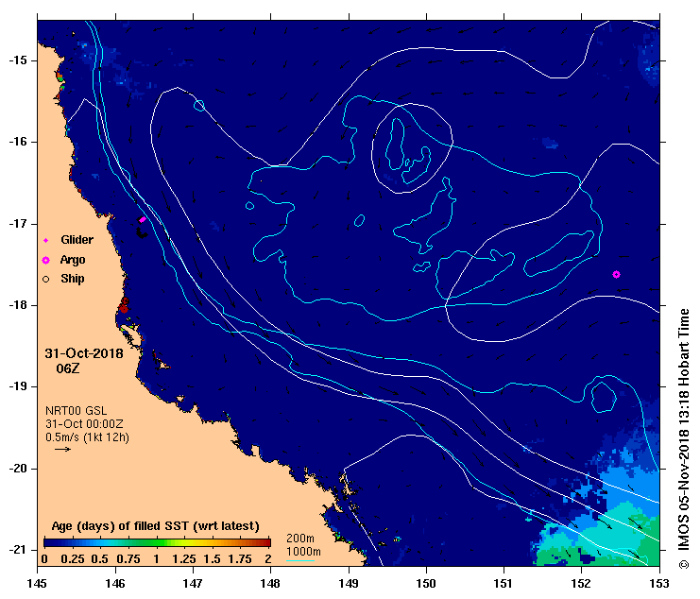The width and height of the screenshot is (700, 599).
Task: Click the longitude label '149'
Action: [349, 583]
